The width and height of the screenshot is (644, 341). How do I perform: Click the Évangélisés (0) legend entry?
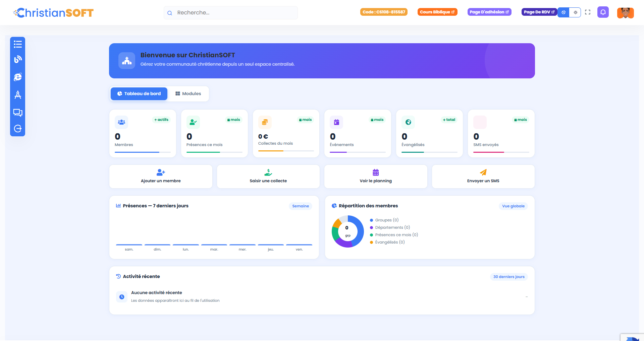387,242
